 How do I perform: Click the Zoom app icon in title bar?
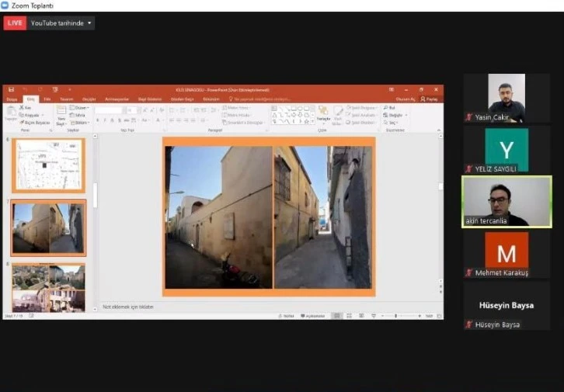coord(5,5)
